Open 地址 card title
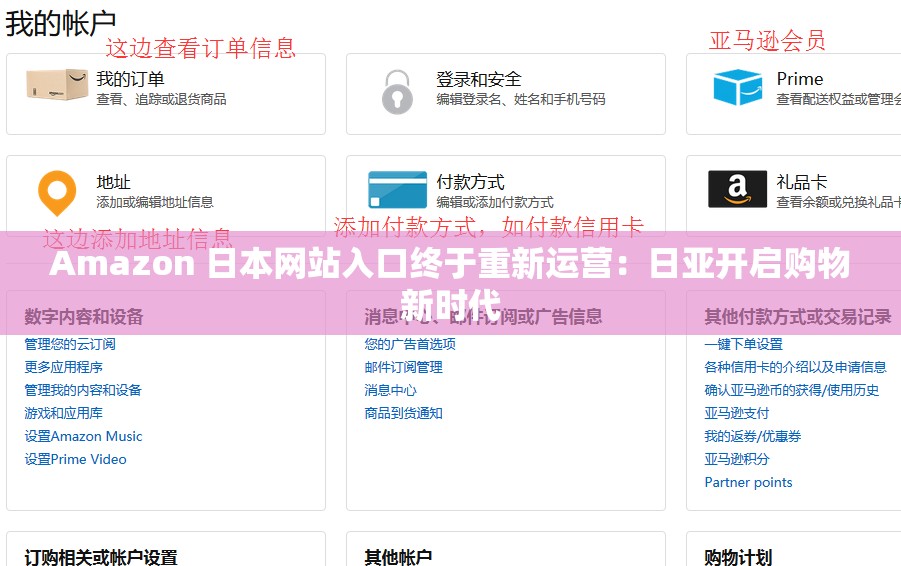The height and width of the screenshot is (566, 901). (113, 182)
